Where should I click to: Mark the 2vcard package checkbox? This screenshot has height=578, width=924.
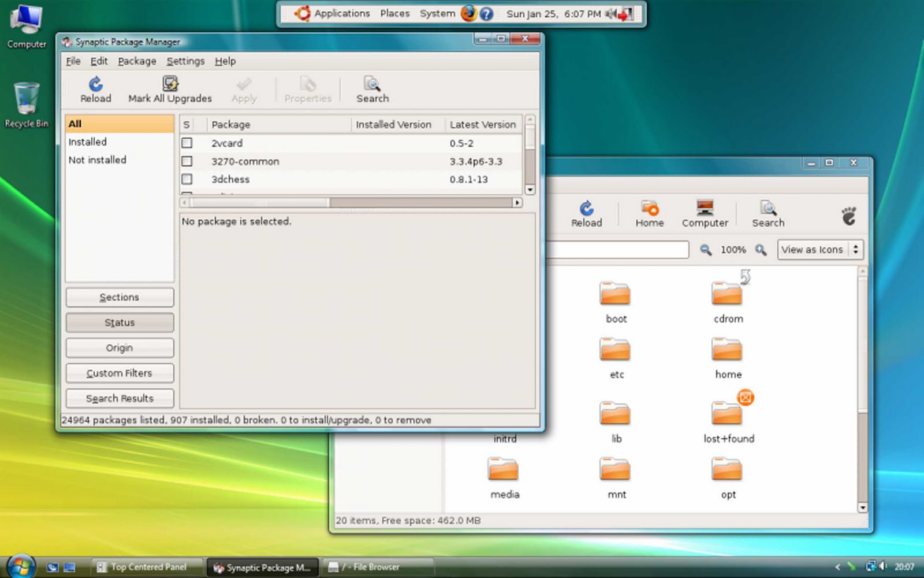click(x=187, y=143)
